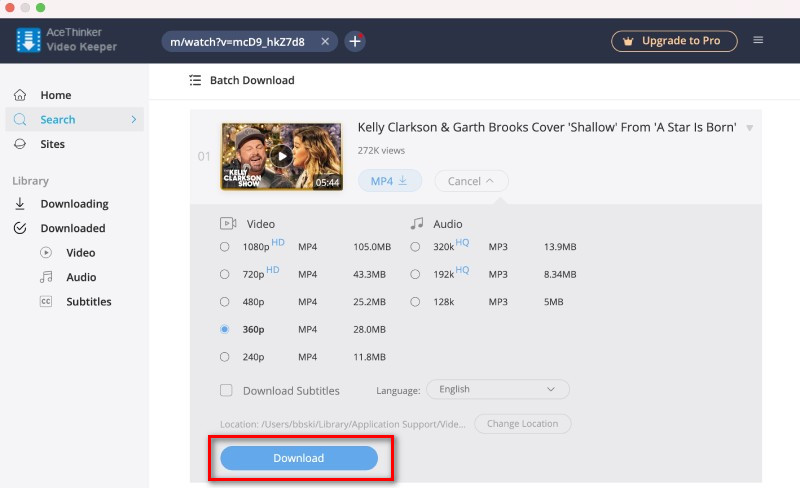Click the Home house icon

pos(20,95)
